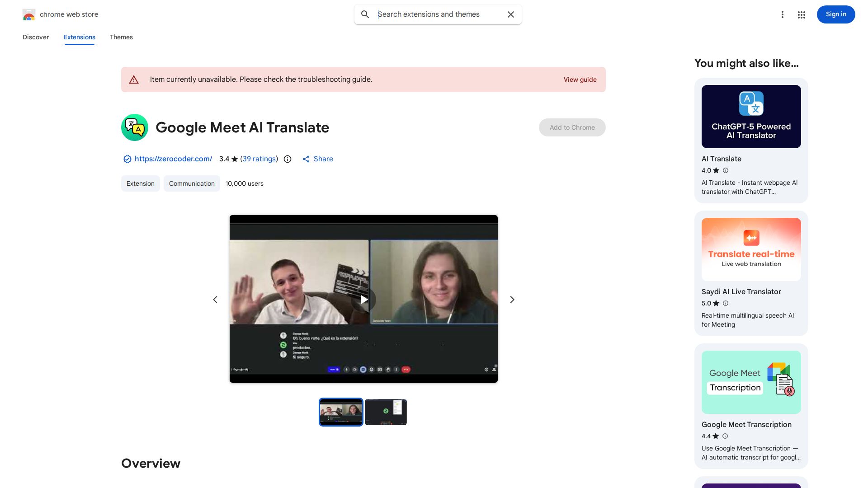Screen dimensions: 868x488
Task: Click the search magnifier icon
Action: point(365,14)
